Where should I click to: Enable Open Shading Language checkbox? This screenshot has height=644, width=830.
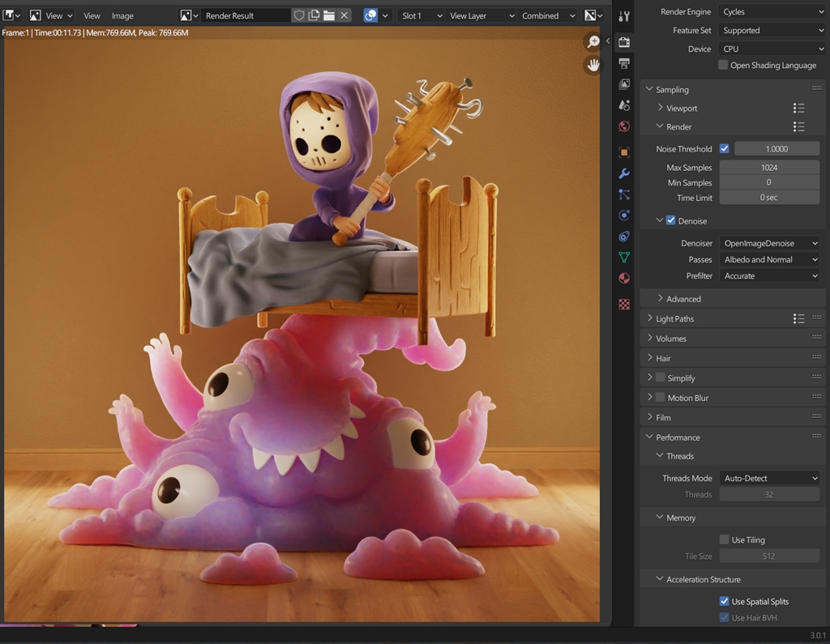tap(723, 65)
